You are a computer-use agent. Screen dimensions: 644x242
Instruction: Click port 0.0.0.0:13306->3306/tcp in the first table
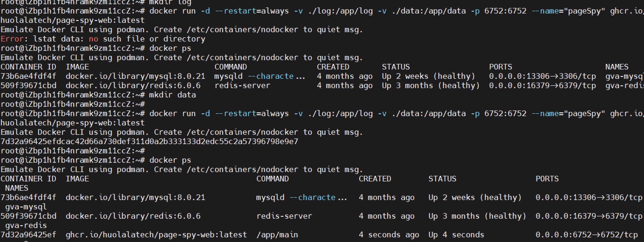tap(542, 76)
